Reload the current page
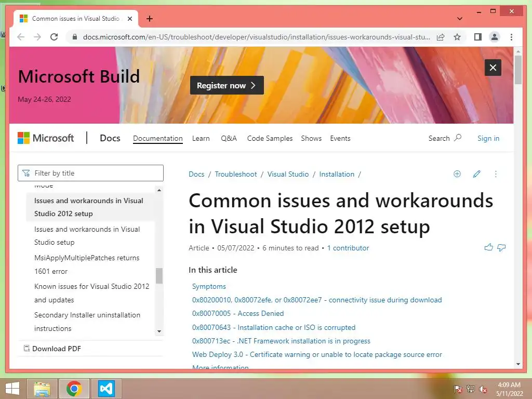The image size is (532, 399). tap(54, 37)
